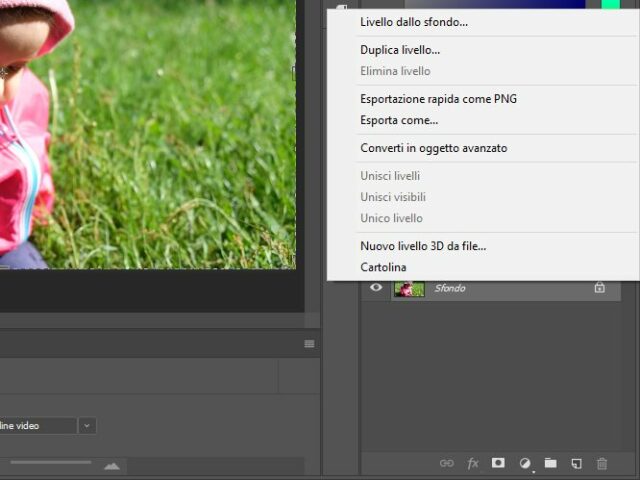Click the delete layer trash icon
The height and width of the screenshot is (480, 640).
point(602,463)
